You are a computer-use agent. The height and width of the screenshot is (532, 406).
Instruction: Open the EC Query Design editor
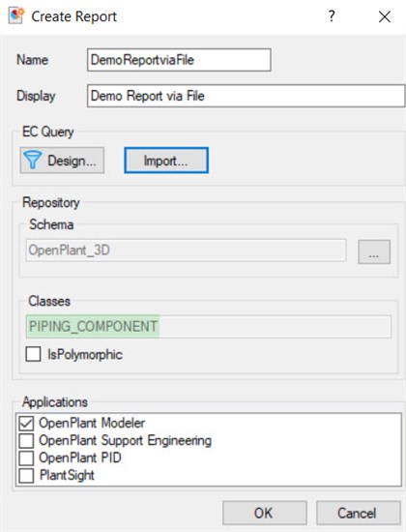pyautogui.click(x=62, y=161)
